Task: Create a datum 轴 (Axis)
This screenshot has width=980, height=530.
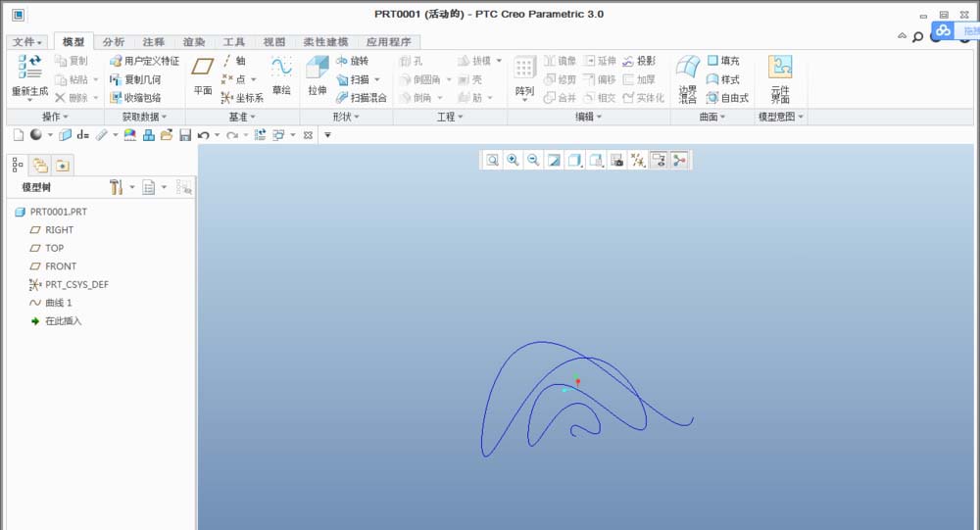Action: [234, 61]
